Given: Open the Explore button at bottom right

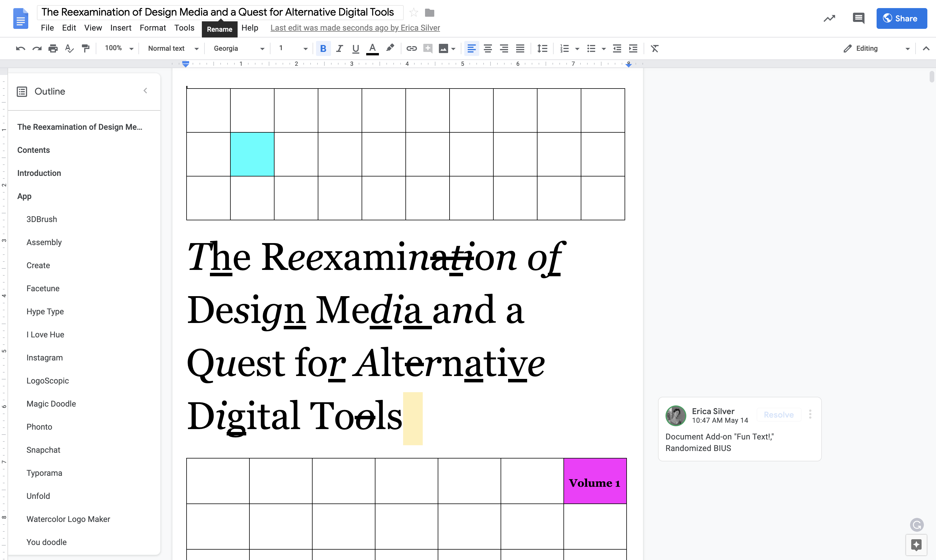Looking at the screenshot, I should [x=916, y=545].
